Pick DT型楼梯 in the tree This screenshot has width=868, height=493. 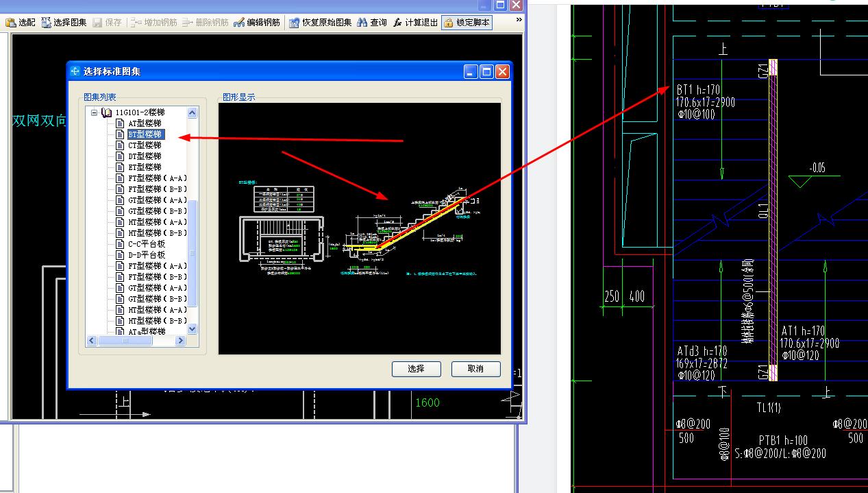[145, 156]
